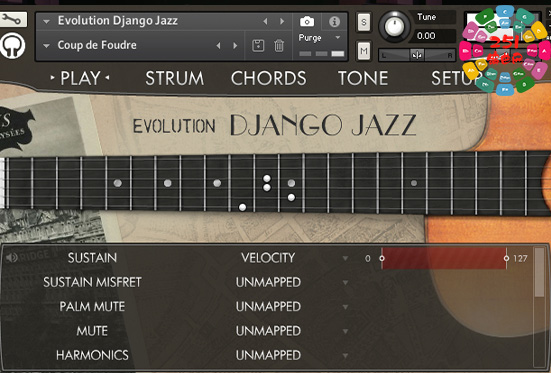Switch to the STRUM tab
The height and width of the screenshot is (373, 551).
coord(175,78)
